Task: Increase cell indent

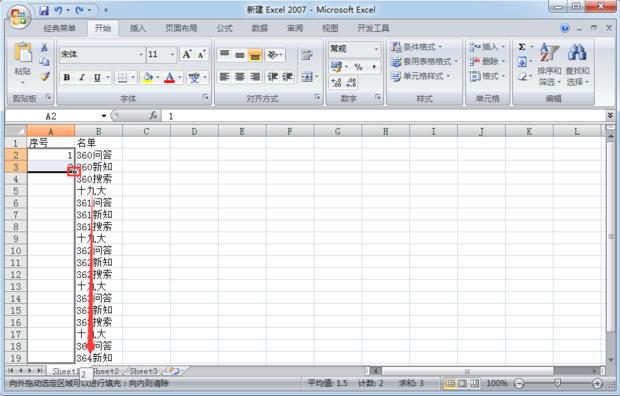Action: [x=287, y=76]
